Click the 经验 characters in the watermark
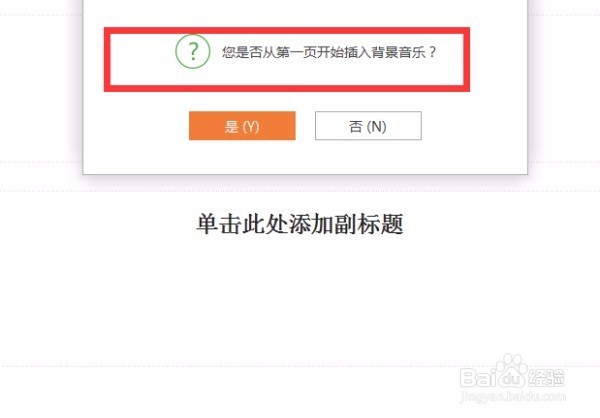Viewport: 600px width, 418px height. (546, 377)
